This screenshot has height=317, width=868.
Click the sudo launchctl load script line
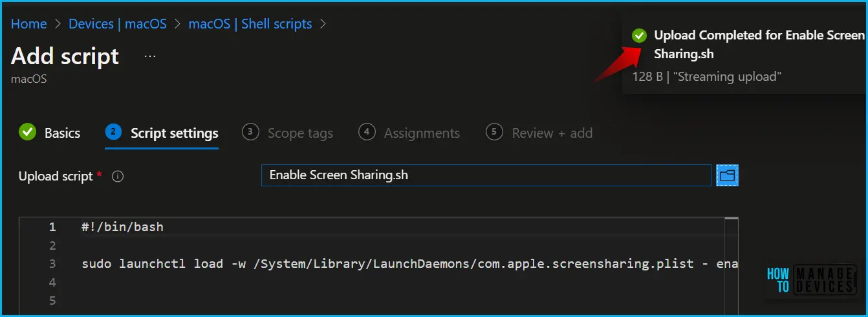point(409,264)
